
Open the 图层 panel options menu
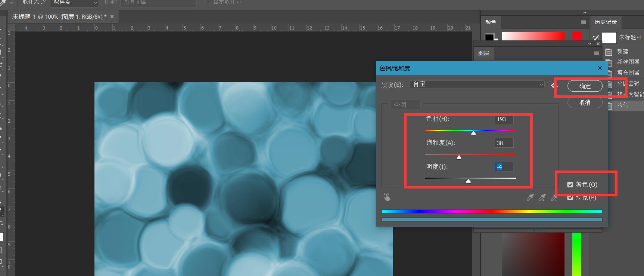tap(596, 53)
